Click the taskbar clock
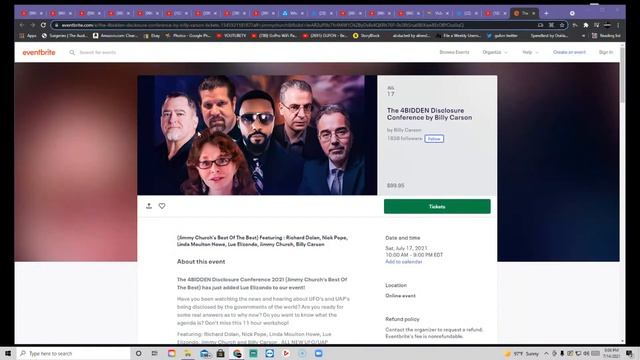Viewport: 640px width, 360px height. 611,353
